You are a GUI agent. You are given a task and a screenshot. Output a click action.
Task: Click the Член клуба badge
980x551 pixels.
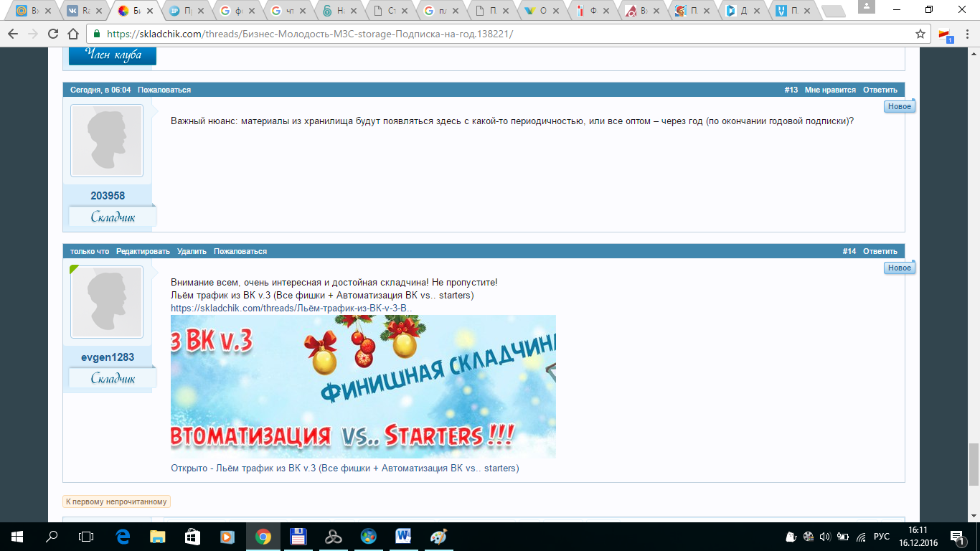tap(113, 56)
